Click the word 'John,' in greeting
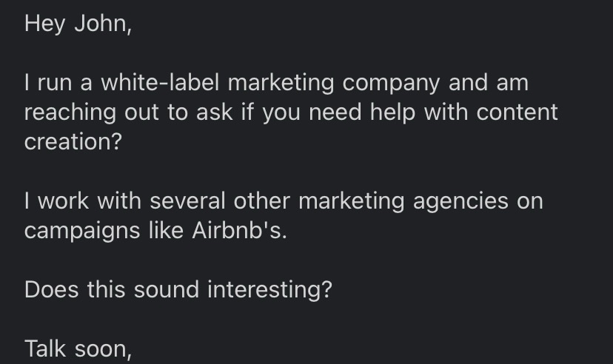This screenshot has width=613, height=364. click(x=102, y=24)
